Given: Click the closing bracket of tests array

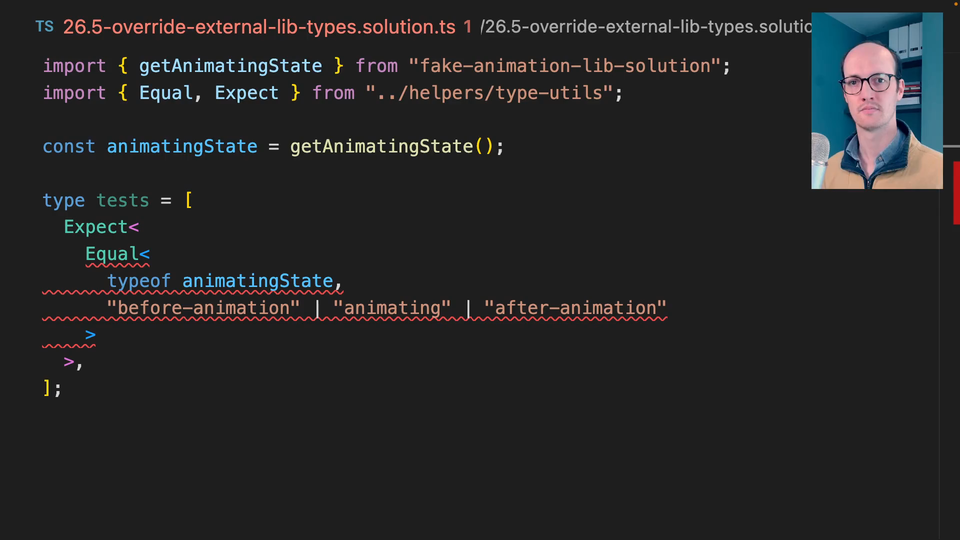Looking at the screenshot, I should point(47,388).
